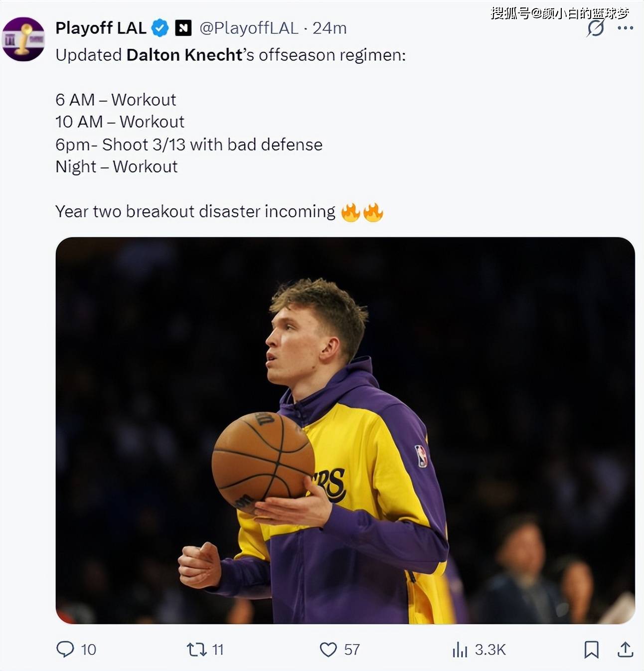
Task: Open the attached basketball player photo
Action: coord(345,430)
